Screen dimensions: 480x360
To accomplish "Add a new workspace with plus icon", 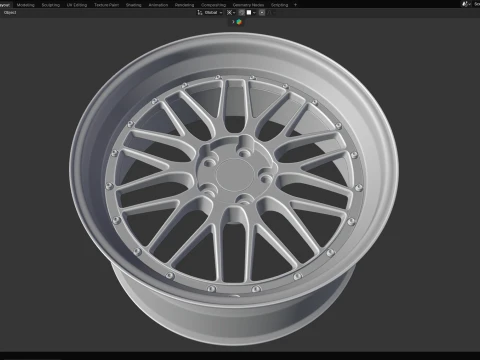I will pyautogui.click(x=295, y=5).
